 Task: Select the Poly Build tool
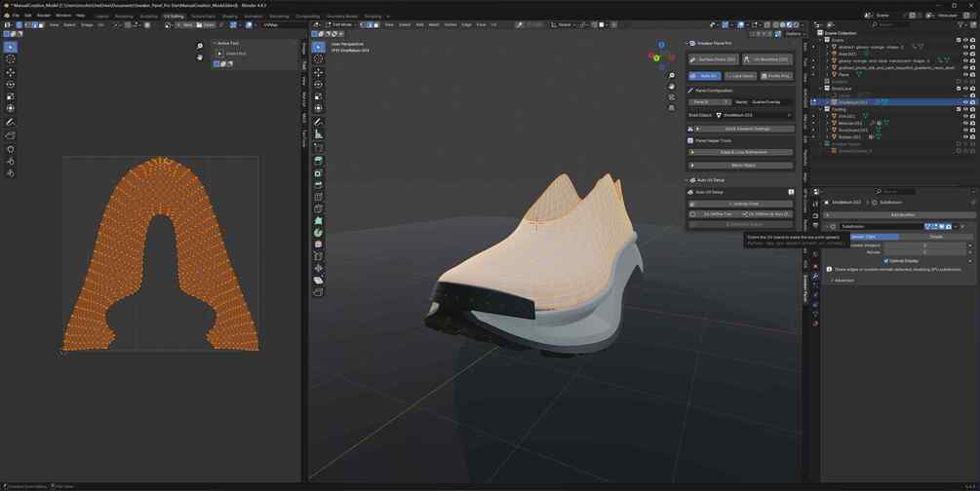[318, 220]
